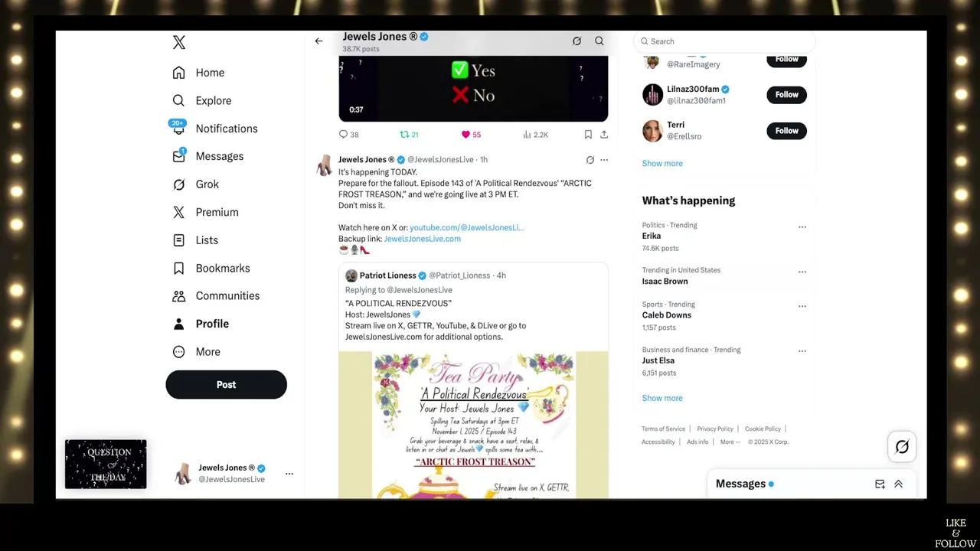980x551 pixels.
Task: Click the Bookmarks sidebar icon
Action: pyautogui.click(x=178, y=268)
